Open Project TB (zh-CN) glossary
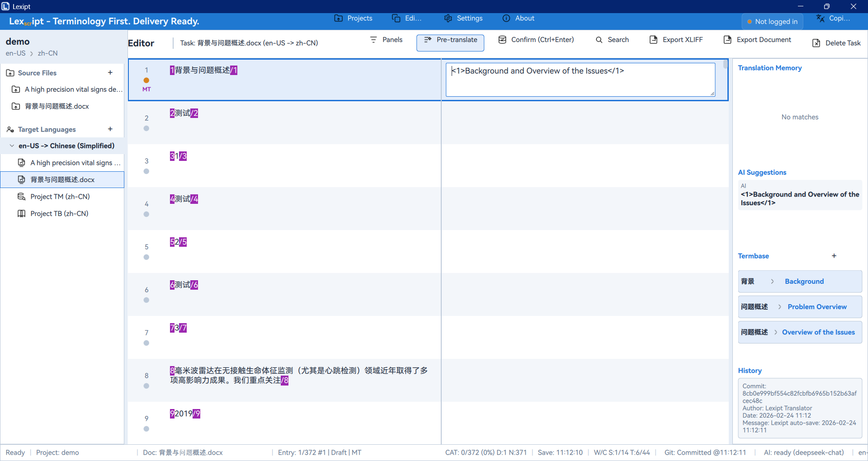 (x=59, y=213)
